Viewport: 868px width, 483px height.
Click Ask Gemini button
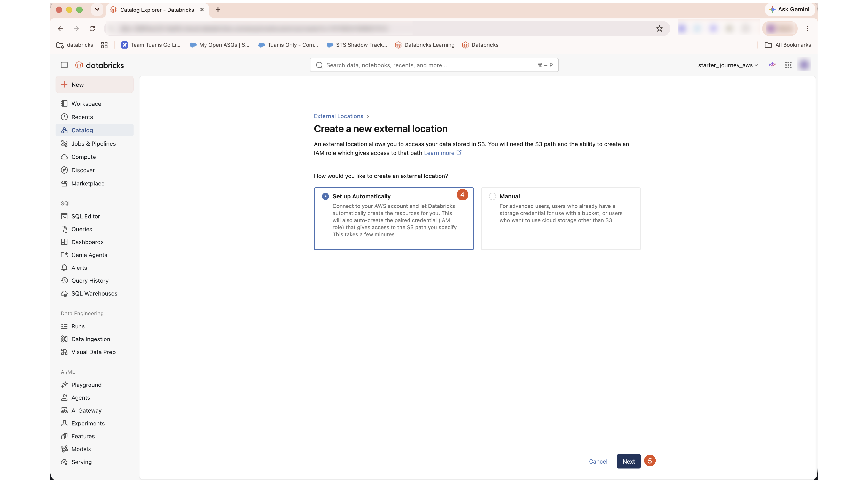(x=790, y=10)
